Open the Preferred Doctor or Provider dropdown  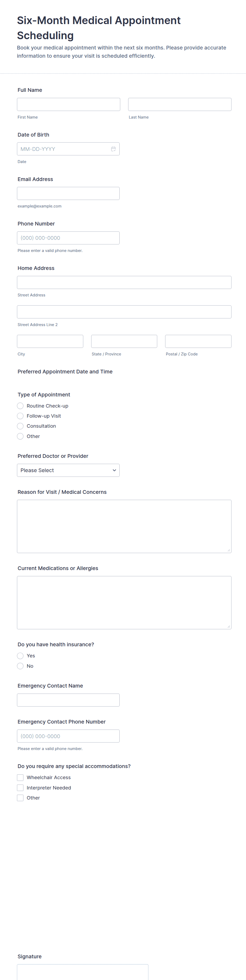point(69,470)
